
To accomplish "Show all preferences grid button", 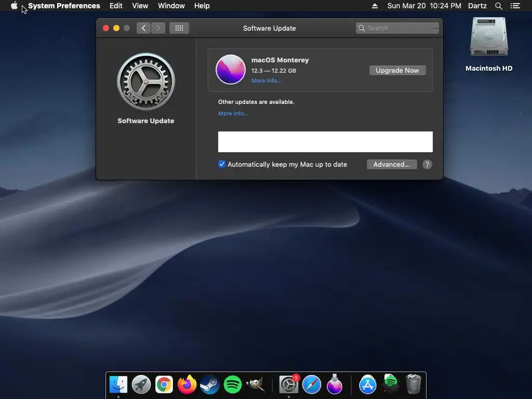I will (179, 28).
